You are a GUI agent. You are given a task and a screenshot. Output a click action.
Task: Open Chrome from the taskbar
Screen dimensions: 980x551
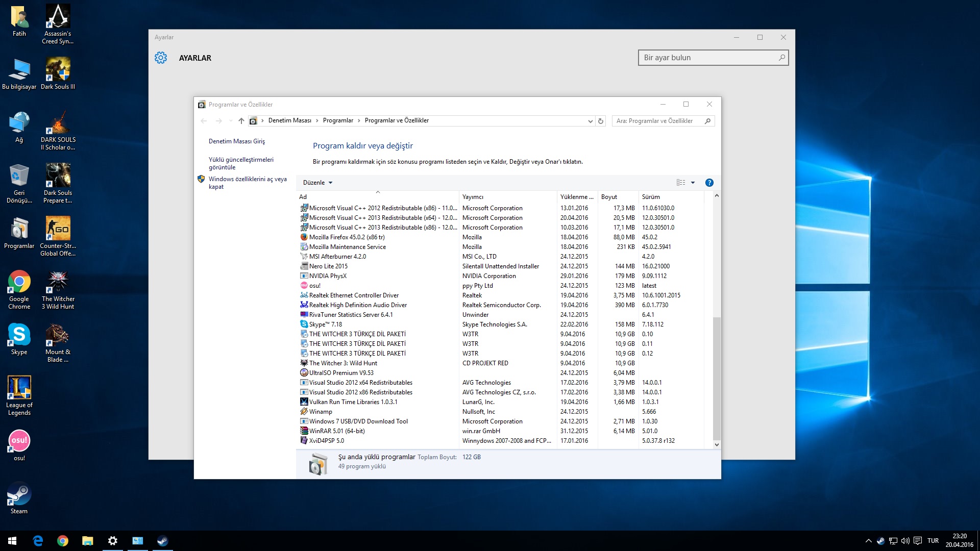point(63,541)
